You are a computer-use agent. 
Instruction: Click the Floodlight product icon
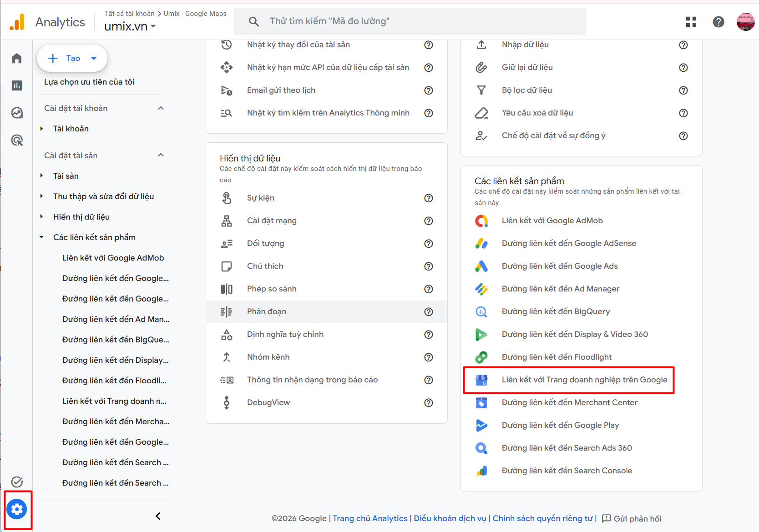pos(481,357)
